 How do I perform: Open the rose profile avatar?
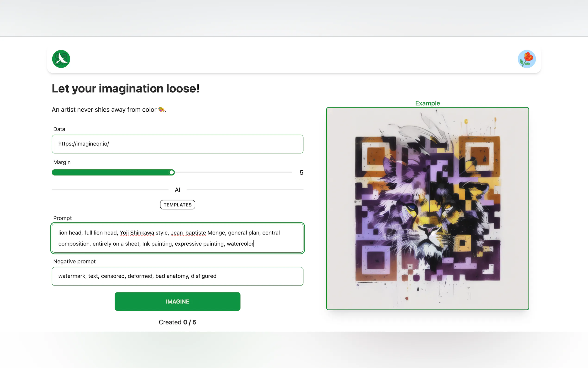click(x=526, y=59)
